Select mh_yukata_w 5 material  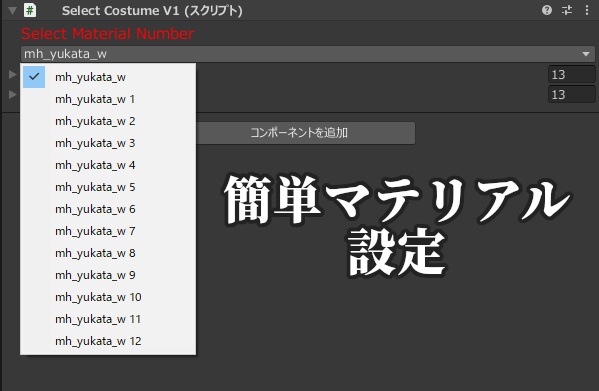click(108, 187)
